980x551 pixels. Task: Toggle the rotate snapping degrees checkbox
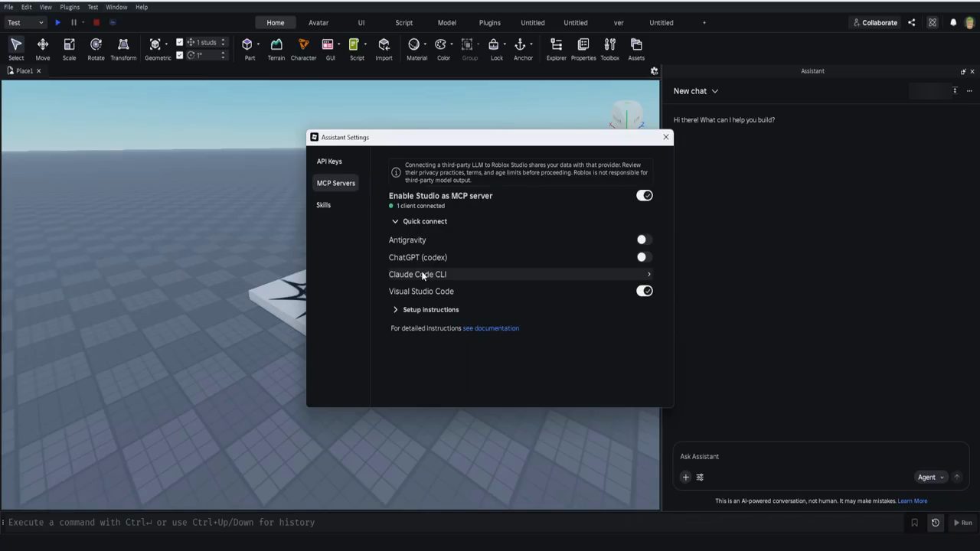point(180,55)
